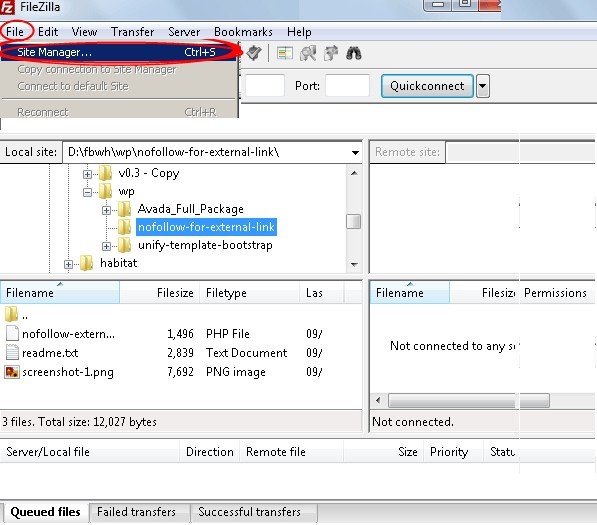The width and height of the screenshot is (597, 525).
Task: Click the remote list horizontal scrollbar thumb
Action: point(468,401)
